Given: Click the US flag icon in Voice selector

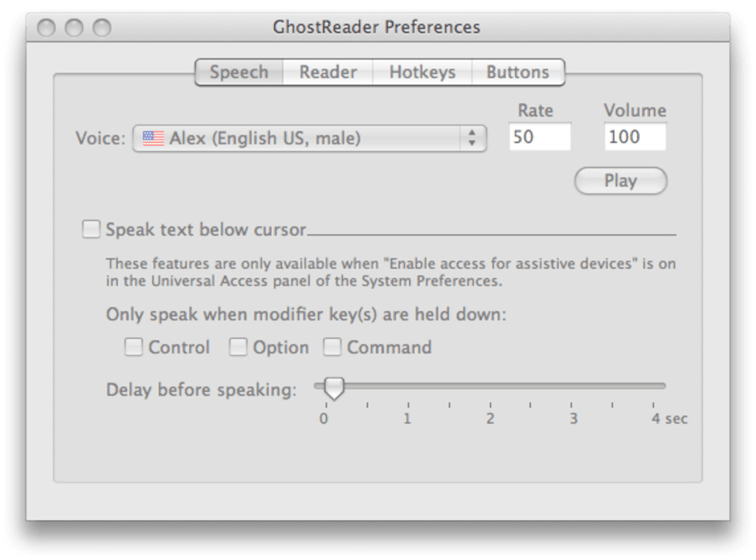Looking at the screenshot, I should [153, 139].
